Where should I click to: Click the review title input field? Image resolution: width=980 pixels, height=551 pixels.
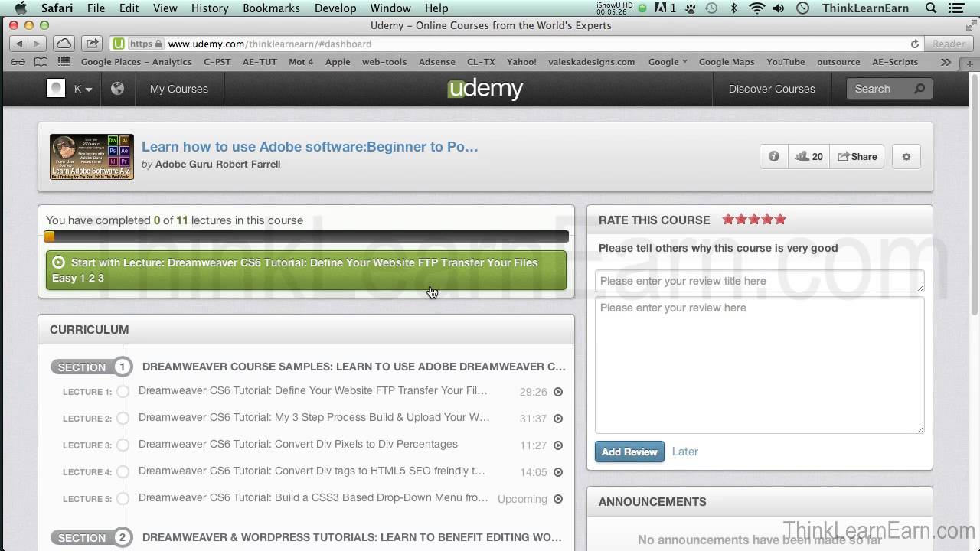click(759, 281)
